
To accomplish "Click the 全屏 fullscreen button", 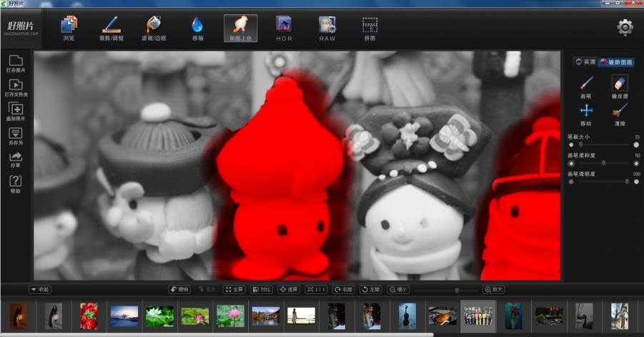I will tap(234, 289).
